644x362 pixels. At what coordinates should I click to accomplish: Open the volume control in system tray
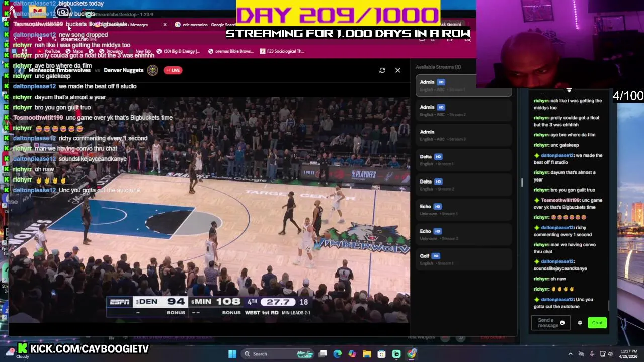click(610, 354)
